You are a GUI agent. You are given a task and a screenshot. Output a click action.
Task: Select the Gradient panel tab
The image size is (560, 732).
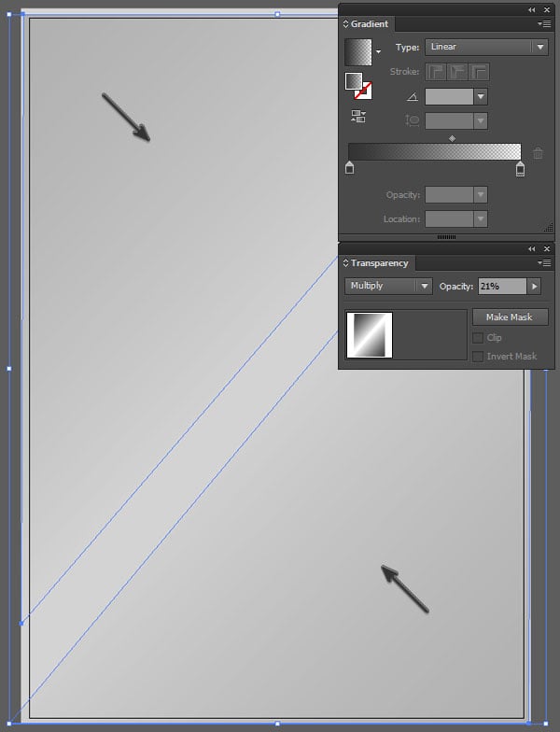370,24
